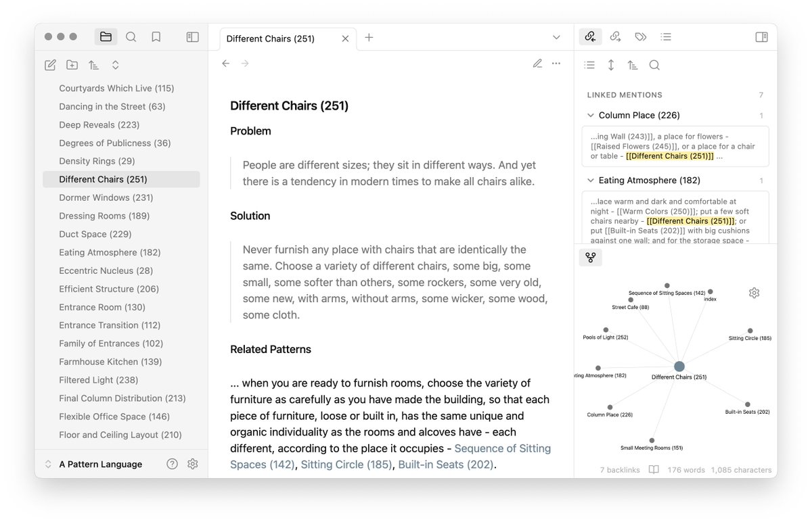Click the Small Meeting Rooms (151) graph node
The height and width of the screenshot is (524, 812).
(x=652, y=440)
